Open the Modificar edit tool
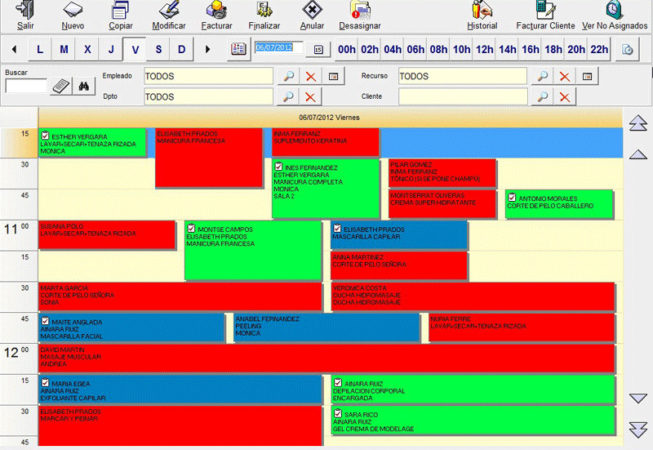Image resolution: width=653 pixels, height=450 pixels. (x=169, y=10)
